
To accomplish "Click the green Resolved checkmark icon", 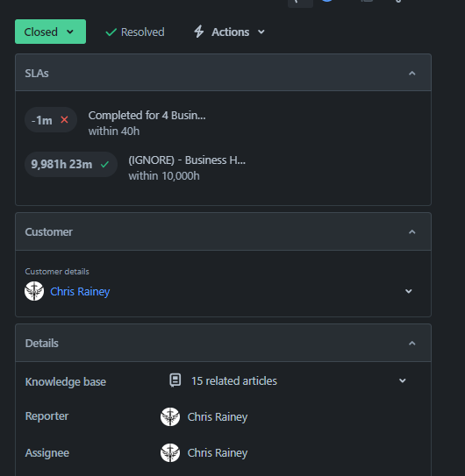I will coord(111,32).
